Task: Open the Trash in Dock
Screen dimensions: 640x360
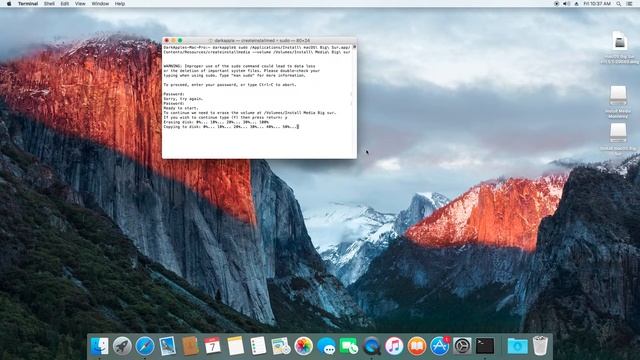Action: 540,346
